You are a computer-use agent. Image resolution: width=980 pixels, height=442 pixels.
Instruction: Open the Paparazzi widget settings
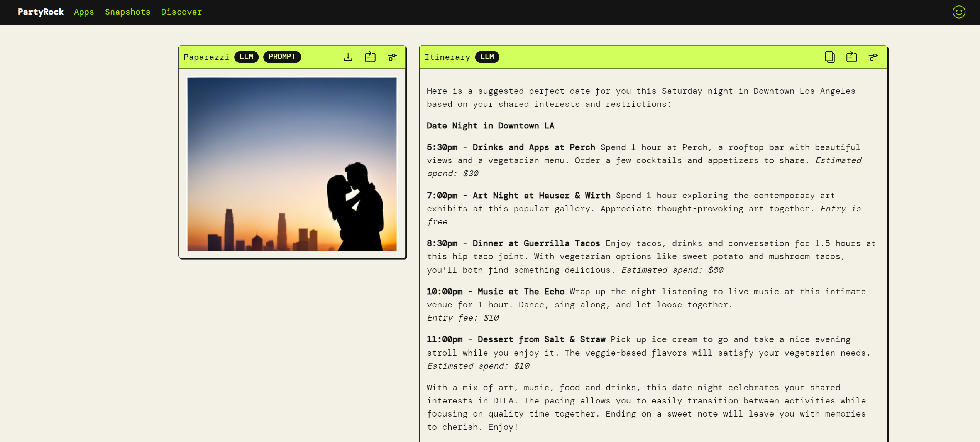tap(392, 57)
